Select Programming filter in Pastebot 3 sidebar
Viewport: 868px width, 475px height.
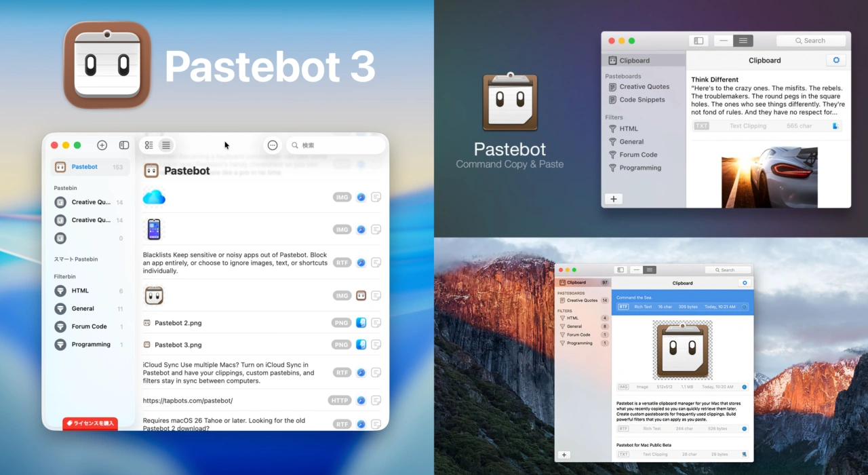(x=90, y=345)
